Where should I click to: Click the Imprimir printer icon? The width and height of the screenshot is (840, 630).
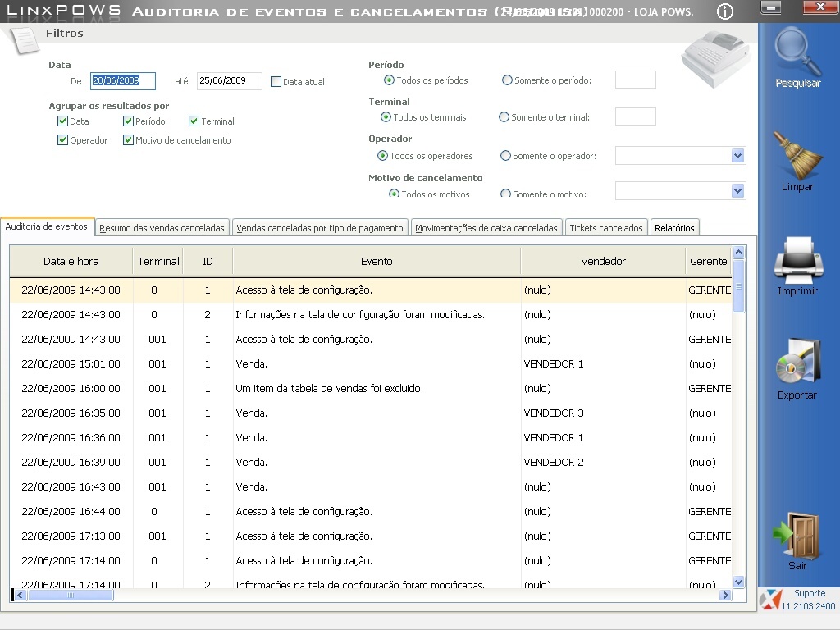pos(797,259)
